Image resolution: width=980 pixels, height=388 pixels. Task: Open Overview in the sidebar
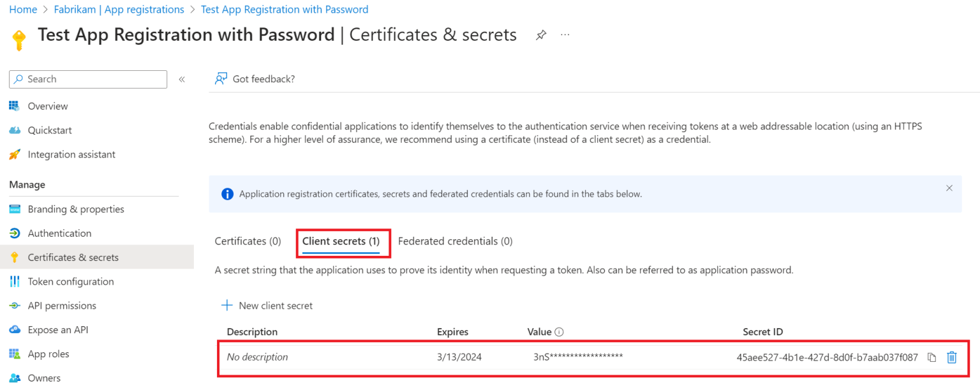[48, 106]
